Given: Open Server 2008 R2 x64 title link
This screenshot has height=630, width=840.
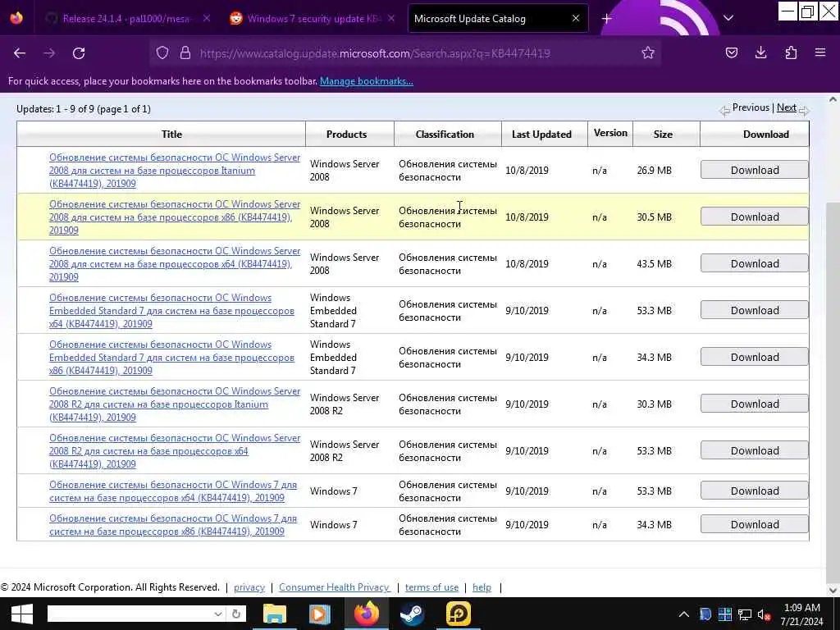Looking at the screenshot, I should tap(175, 450).
